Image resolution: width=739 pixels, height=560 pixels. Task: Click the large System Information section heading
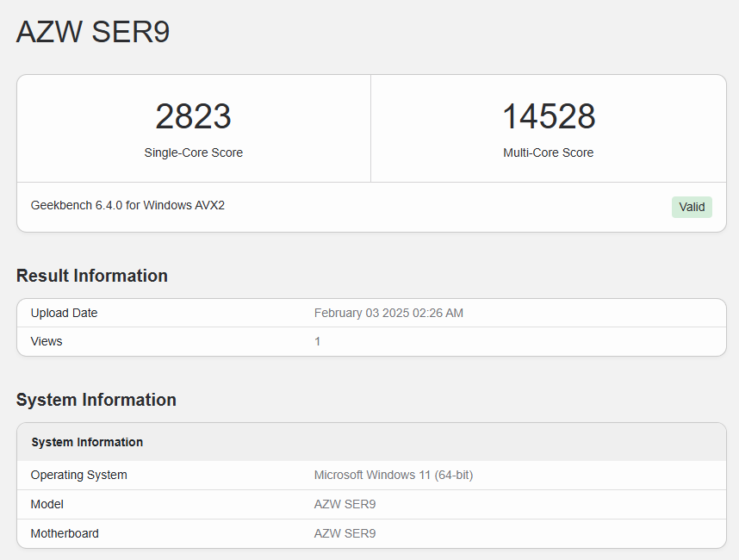96,400
